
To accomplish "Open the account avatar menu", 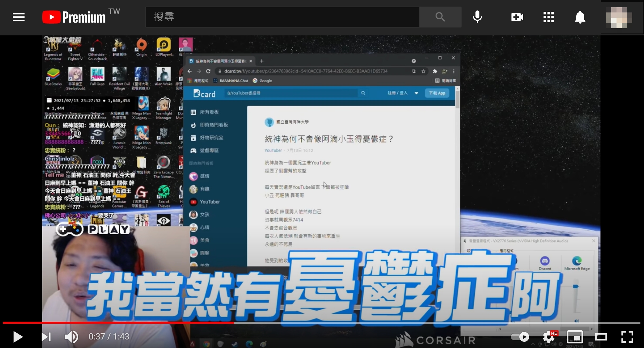I will [619, 17].
